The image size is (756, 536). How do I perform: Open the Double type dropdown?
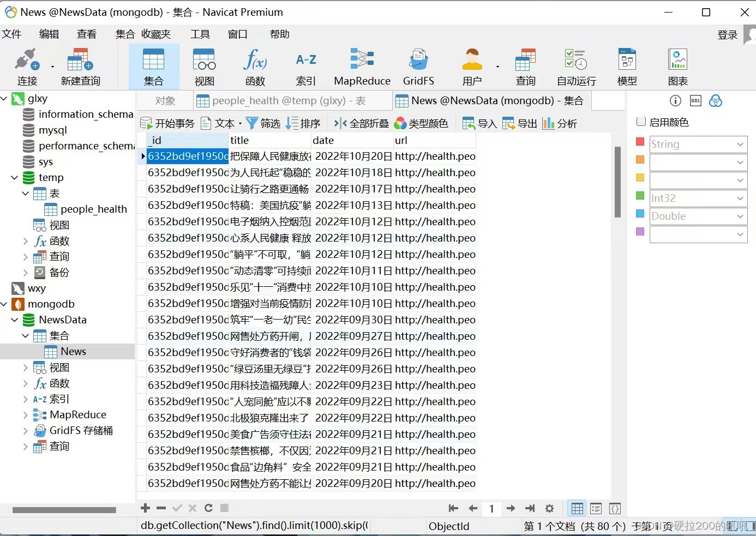point(698,216)
